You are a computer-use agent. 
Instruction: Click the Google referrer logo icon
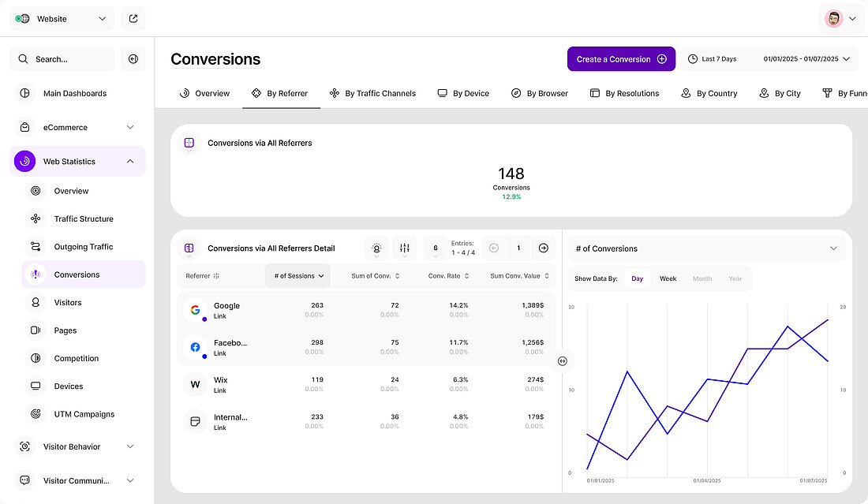195,310
